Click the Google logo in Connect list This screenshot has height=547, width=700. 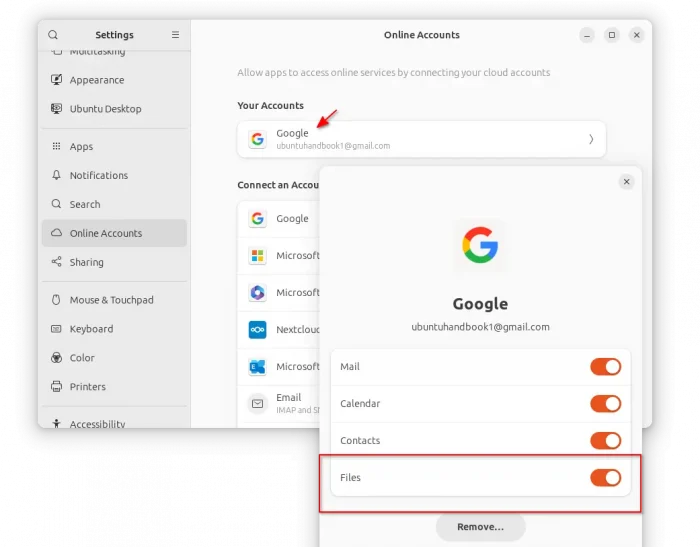[257, 219]
